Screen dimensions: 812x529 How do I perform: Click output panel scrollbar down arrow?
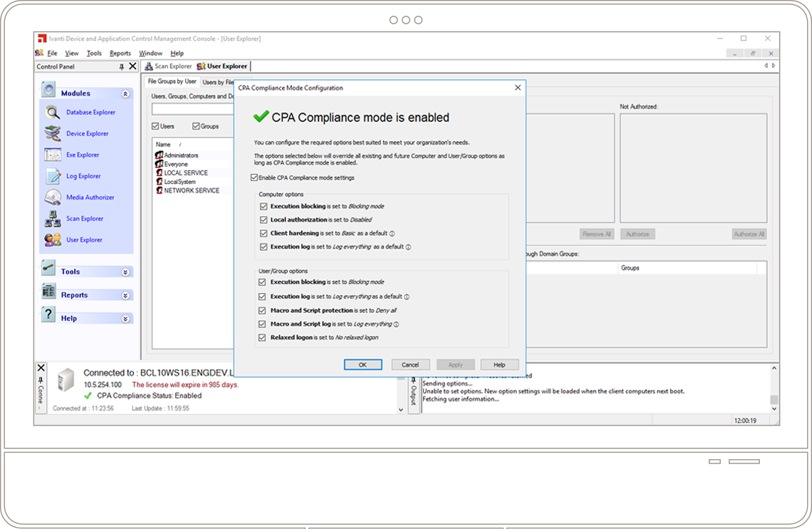(774, 409)
